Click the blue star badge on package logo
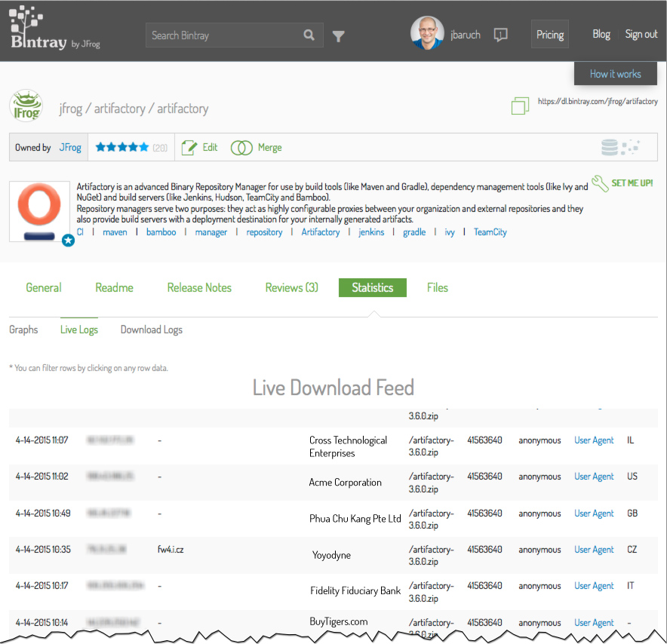This screenshot has width=667, height=644. click(68, 241)
